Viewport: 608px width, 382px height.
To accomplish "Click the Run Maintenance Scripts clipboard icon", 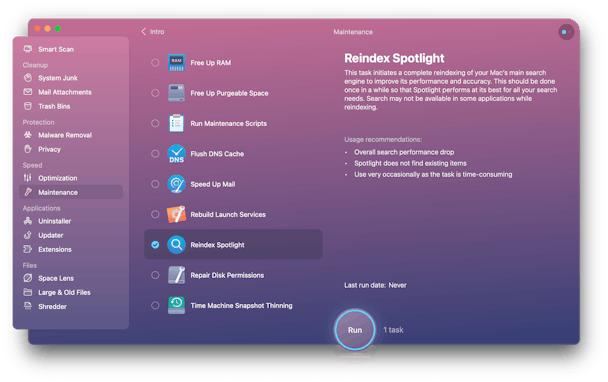I will click(x=176, y=123).
